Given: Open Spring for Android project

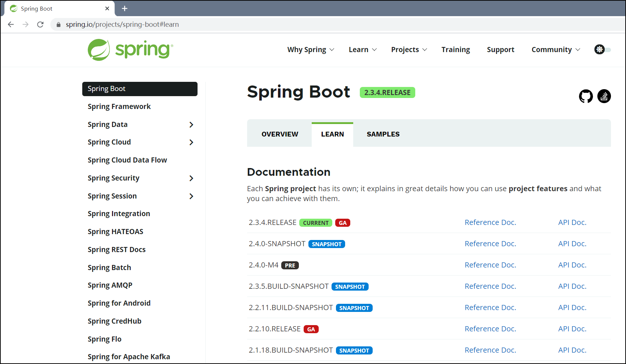Looking at the screenshot, I should click(x=119, y=303).
